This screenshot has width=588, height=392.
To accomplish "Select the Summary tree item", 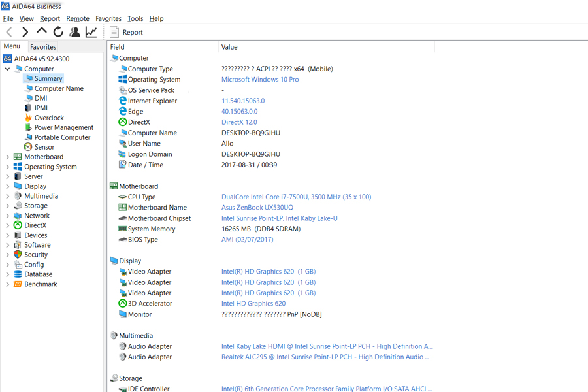I will click(48, 78).
